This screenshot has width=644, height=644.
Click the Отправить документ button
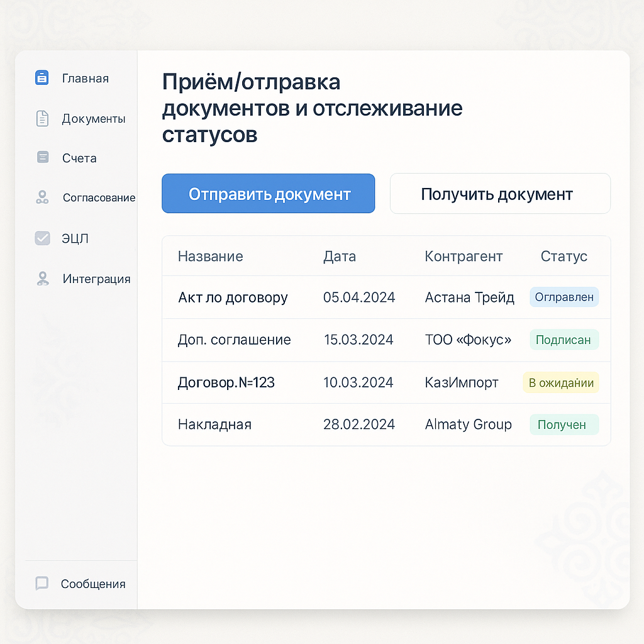pyautogui.click(x=268, y=194)
